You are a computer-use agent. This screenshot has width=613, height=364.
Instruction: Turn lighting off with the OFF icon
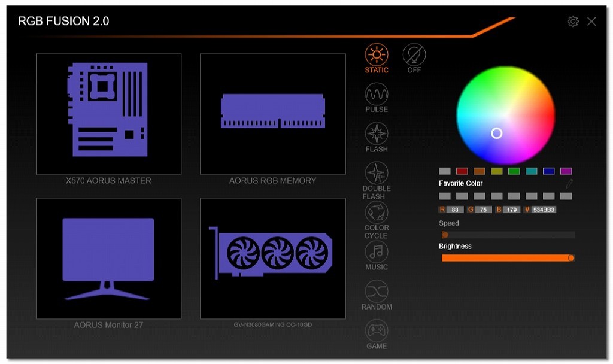pos(414,54)
